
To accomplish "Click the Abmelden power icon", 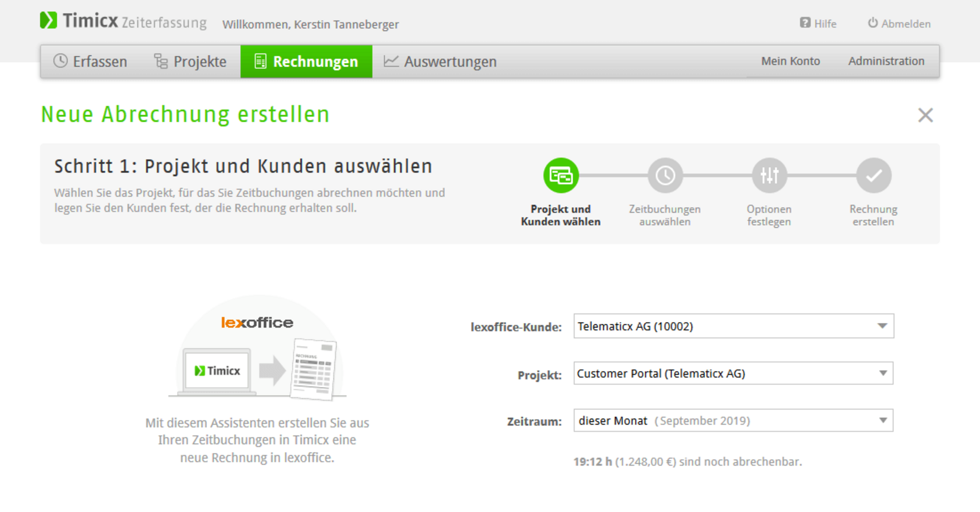I will [873, 23].
